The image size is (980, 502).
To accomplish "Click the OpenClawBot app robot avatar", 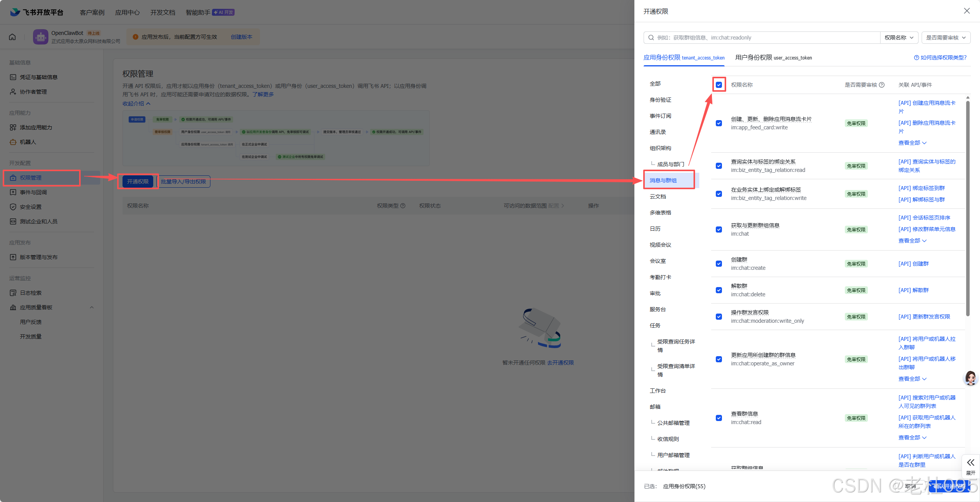I will coord(41,37).
